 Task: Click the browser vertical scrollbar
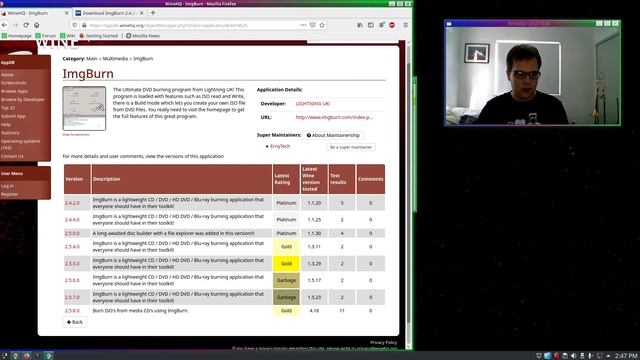tap(409, 194)
